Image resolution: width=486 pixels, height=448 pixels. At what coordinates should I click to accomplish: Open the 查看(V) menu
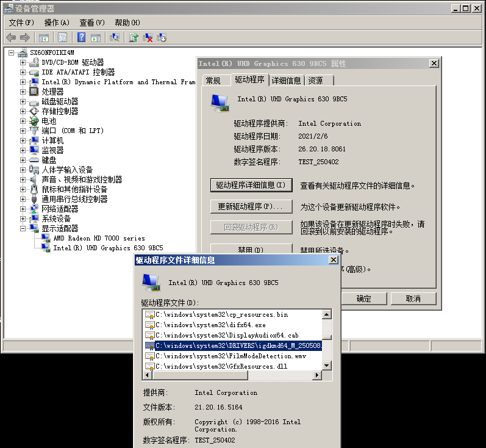[92, 23]
